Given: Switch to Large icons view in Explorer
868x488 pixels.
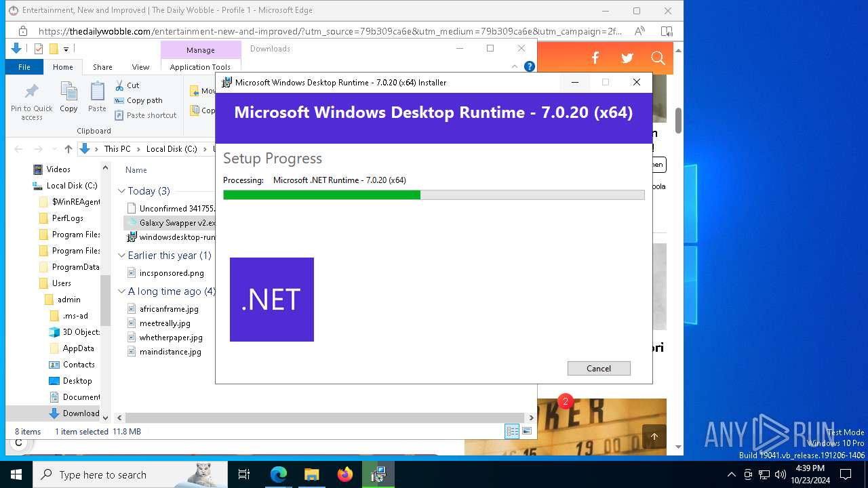Looking at the screenshot, I should (x=527, y=431).
